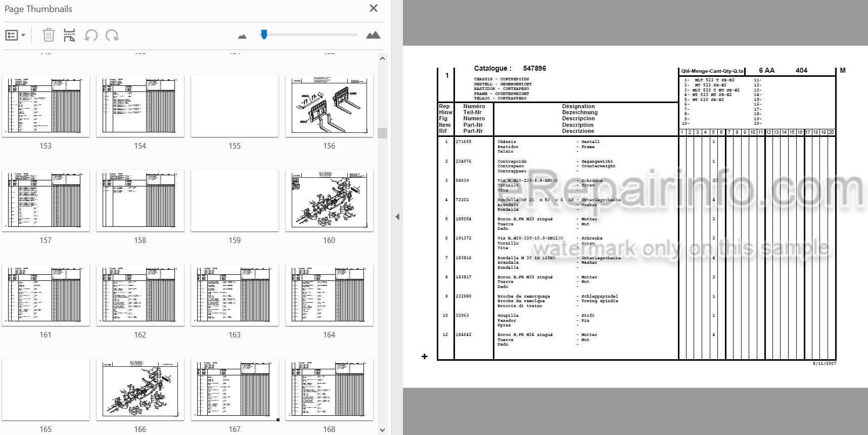Viewport: 868px width, 435px height.
Task: Click part number 271655
Action: (463, 142)
